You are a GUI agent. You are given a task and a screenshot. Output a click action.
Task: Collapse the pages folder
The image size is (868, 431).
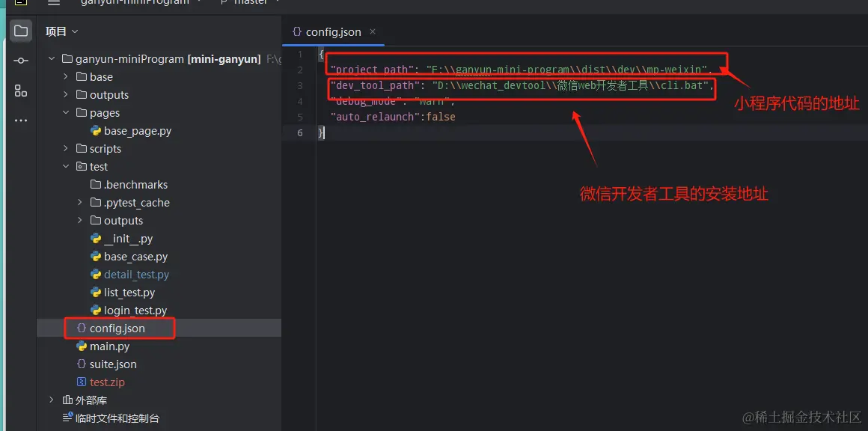65,113
